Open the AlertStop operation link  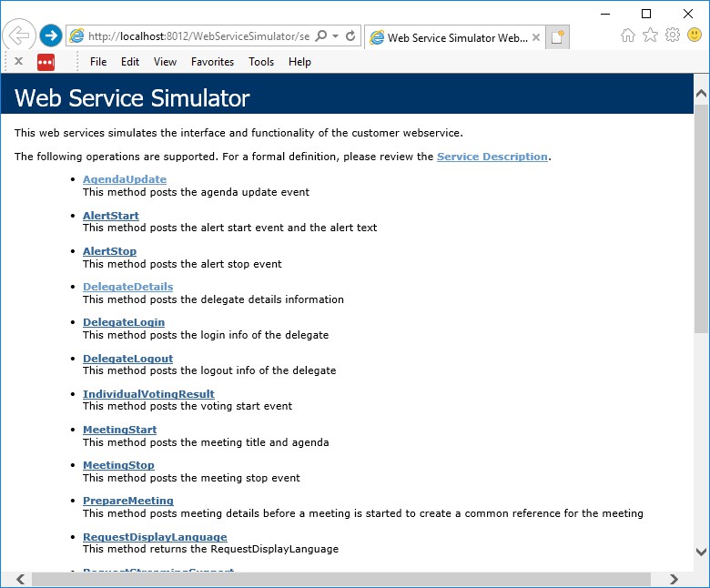tap(109, 251)
